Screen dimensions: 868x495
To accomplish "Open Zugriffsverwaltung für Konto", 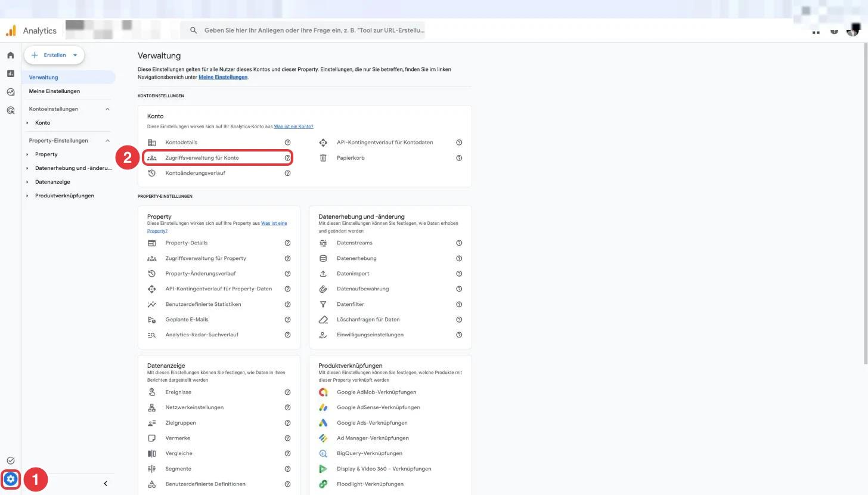I will [x=218, y=158].
